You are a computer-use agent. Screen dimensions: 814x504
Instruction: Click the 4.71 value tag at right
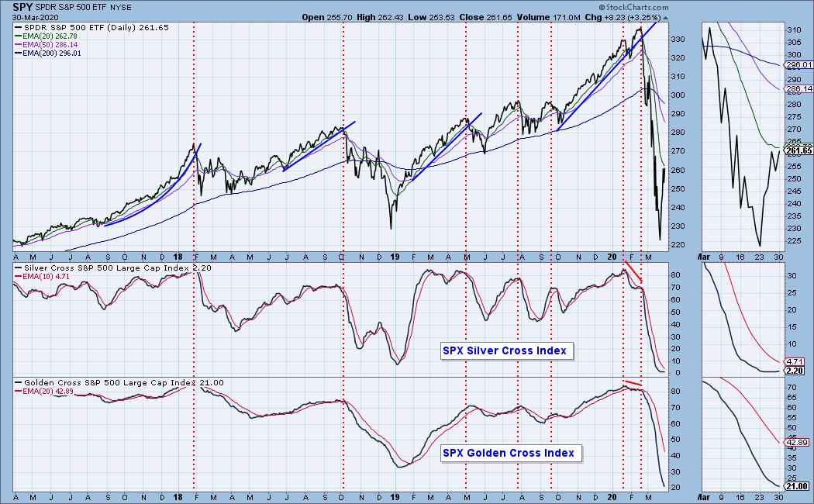point(795,362)
